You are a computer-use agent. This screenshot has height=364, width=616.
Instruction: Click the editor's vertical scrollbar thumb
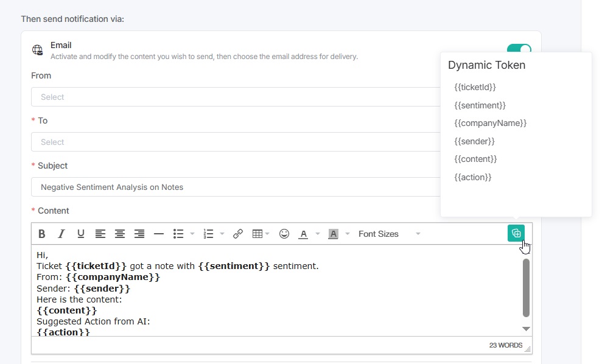(x=526, y=287)
